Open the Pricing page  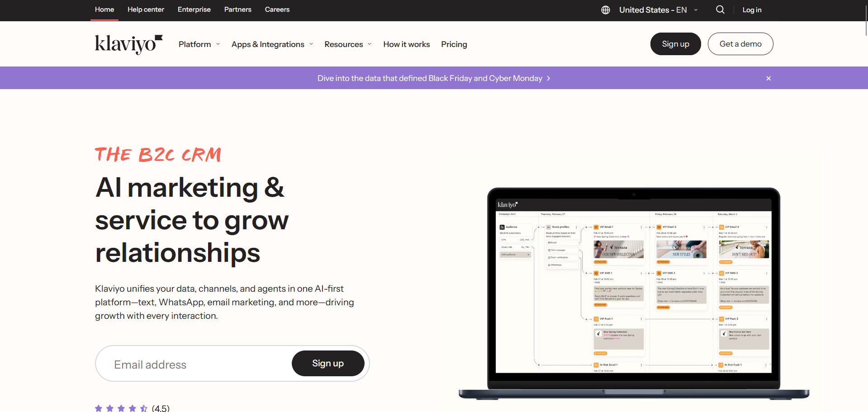pyautogui.click(x=454, y=44)
